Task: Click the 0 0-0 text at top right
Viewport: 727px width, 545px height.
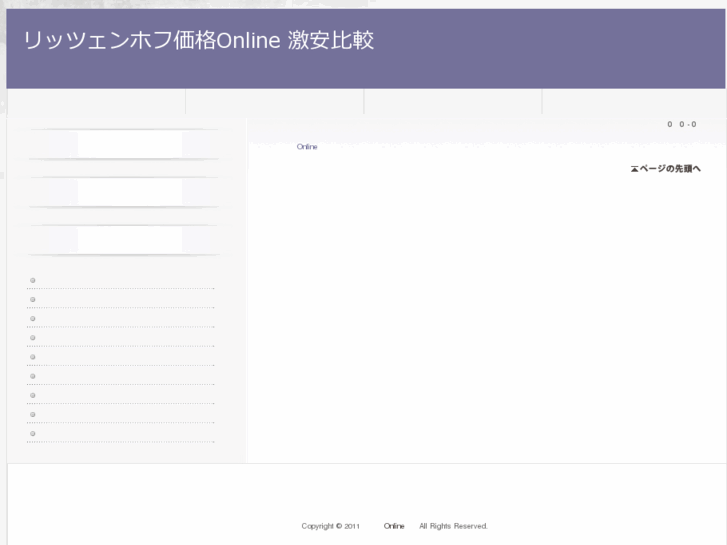Action: 681,124
